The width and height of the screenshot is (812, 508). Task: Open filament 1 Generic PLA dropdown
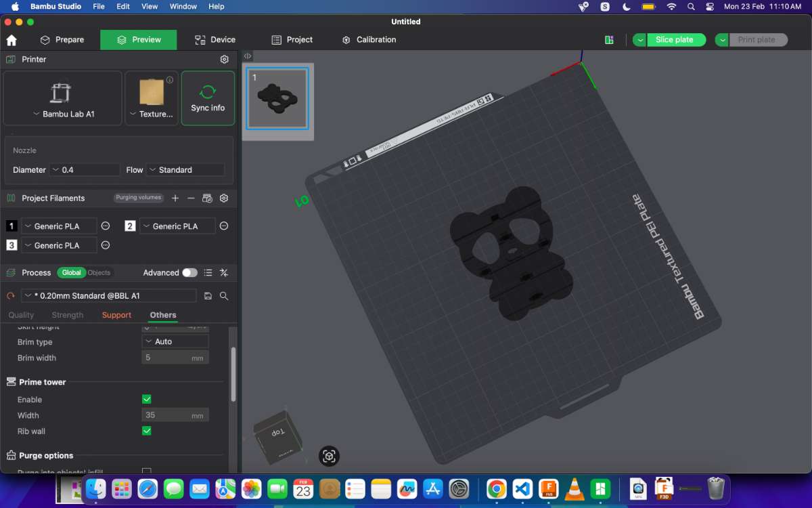59,226
